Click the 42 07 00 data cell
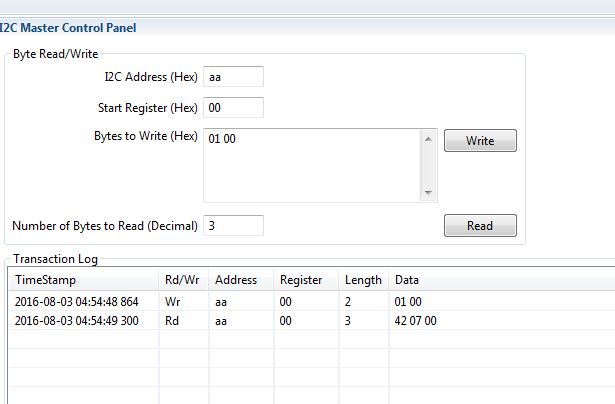This screenshot has width=615, height=404. click(x=416, y=321)
